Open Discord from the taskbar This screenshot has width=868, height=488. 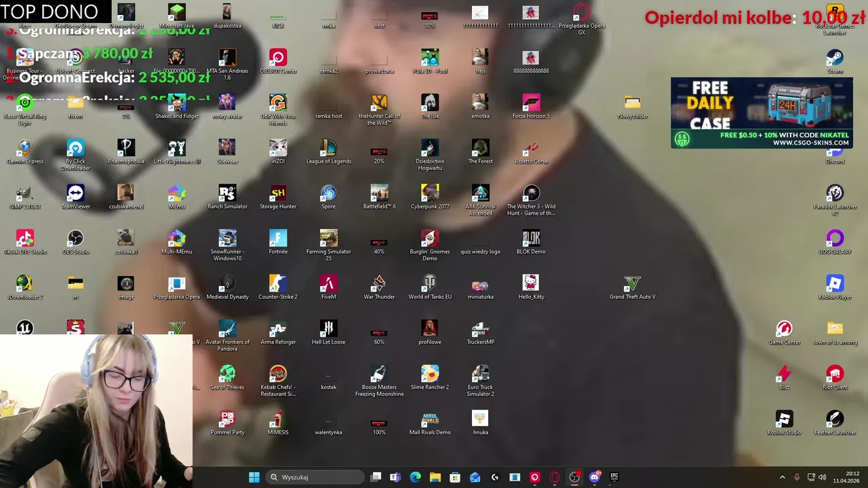pos(595,477)
